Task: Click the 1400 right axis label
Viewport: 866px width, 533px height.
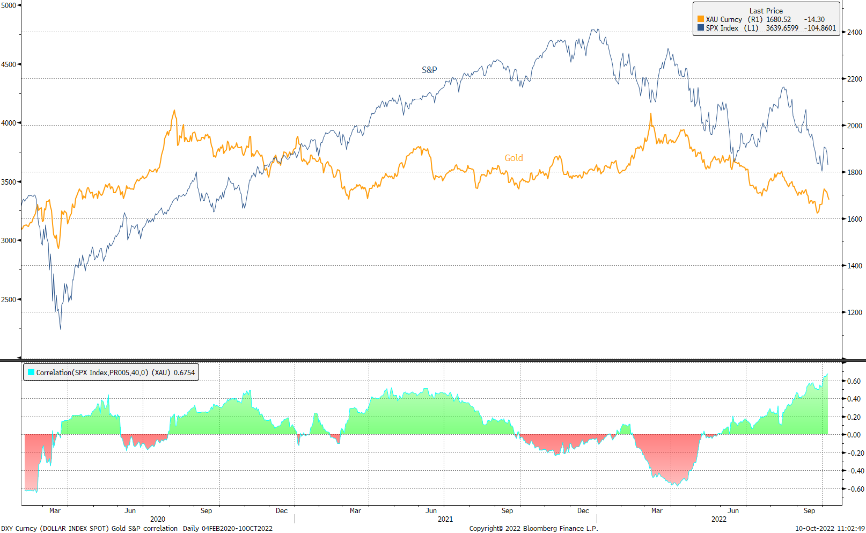Action: point(854,266)
